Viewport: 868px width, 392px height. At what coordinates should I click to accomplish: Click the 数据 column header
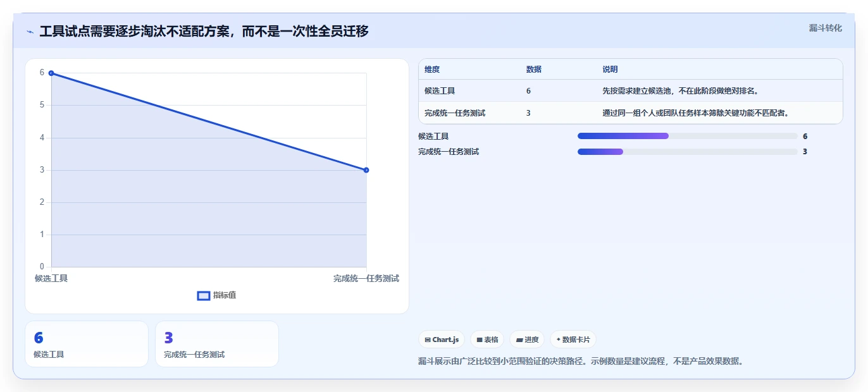click(534, 70)
